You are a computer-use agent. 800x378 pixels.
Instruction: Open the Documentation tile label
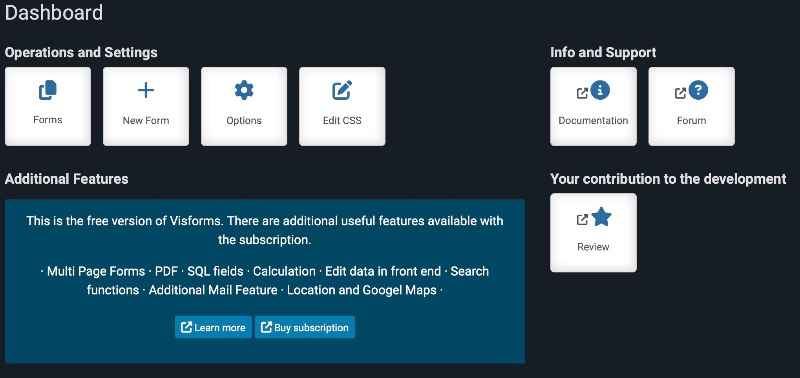[x=593, y=121]
